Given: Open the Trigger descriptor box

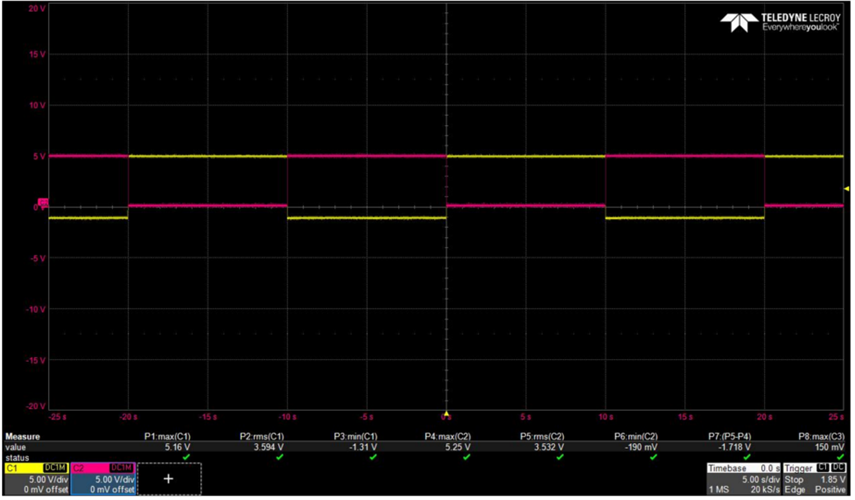Looking at the screenshot, I should click(815, 479).
